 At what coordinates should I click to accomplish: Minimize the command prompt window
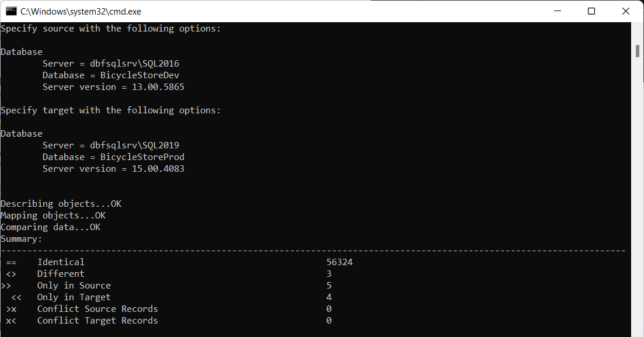tap(557, 11)
